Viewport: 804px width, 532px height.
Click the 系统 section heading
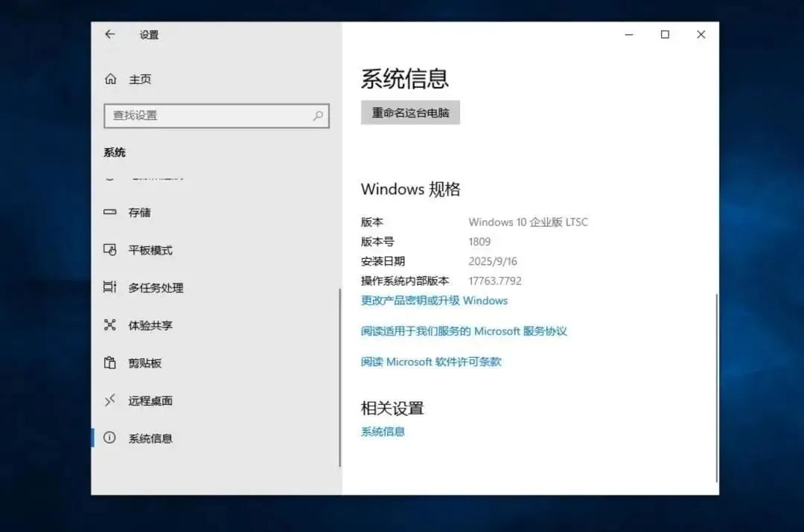(115, 153)
